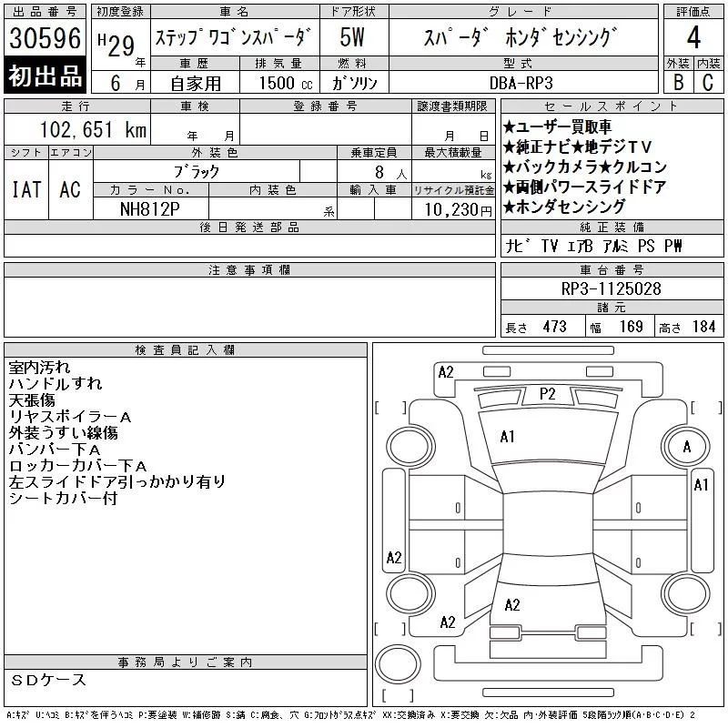The image size is (728, 728).
Task: Select the note 外装うすい線傷
Action: (x=63, y=433)
